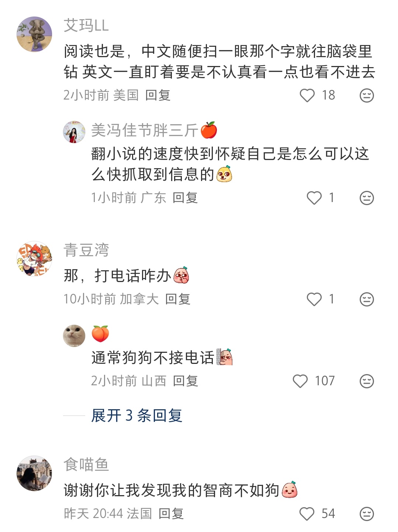This screenshot has width=398, height=532.
Task: Reply to 青豆湾's comment via 回复
Action: [x=178, y=299]
